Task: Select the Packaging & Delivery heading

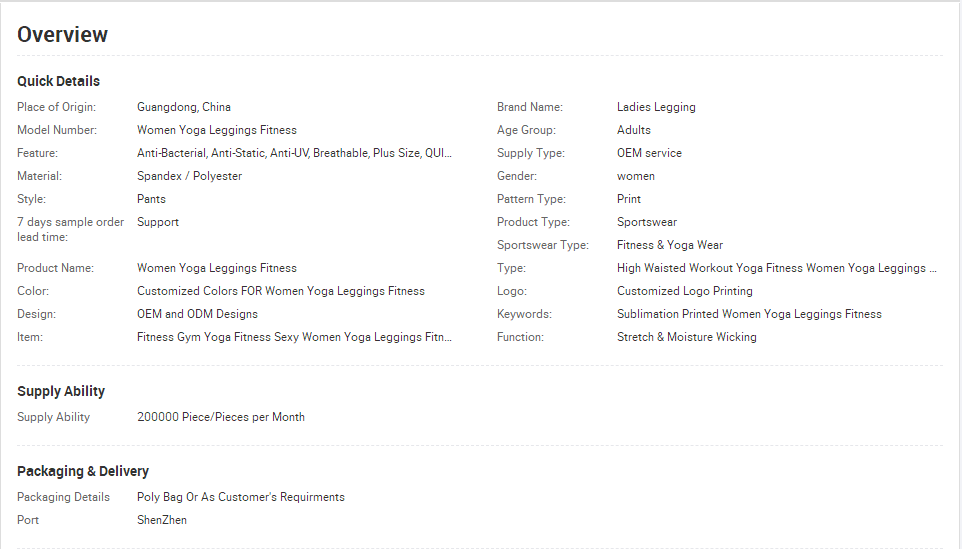Action: [x=83, y=471]
